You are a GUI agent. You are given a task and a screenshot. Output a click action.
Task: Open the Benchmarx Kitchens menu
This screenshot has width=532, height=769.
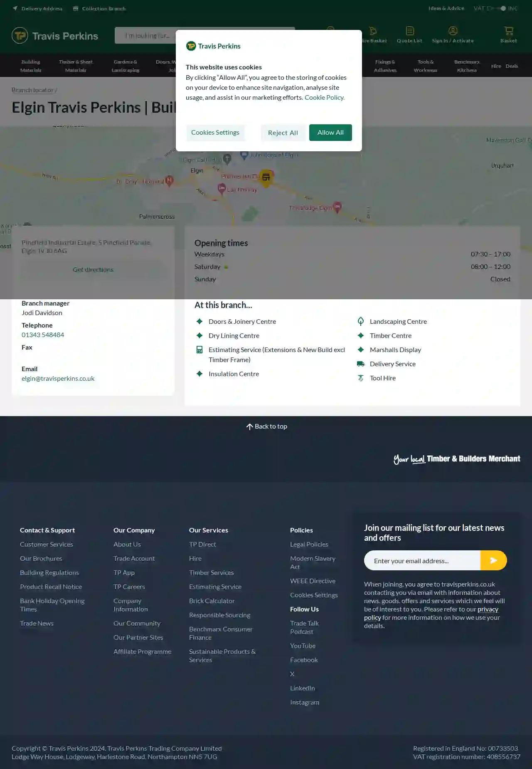(467, 66)
